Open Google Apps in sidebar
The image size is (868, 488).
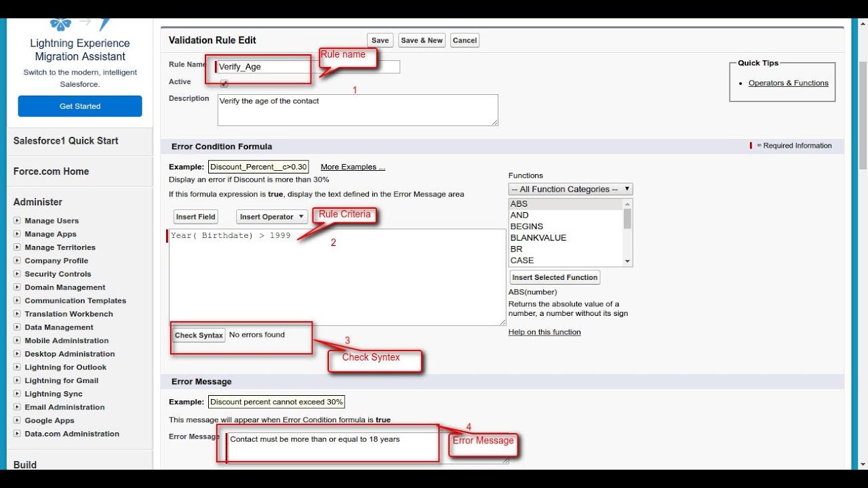tap(50, 420)
